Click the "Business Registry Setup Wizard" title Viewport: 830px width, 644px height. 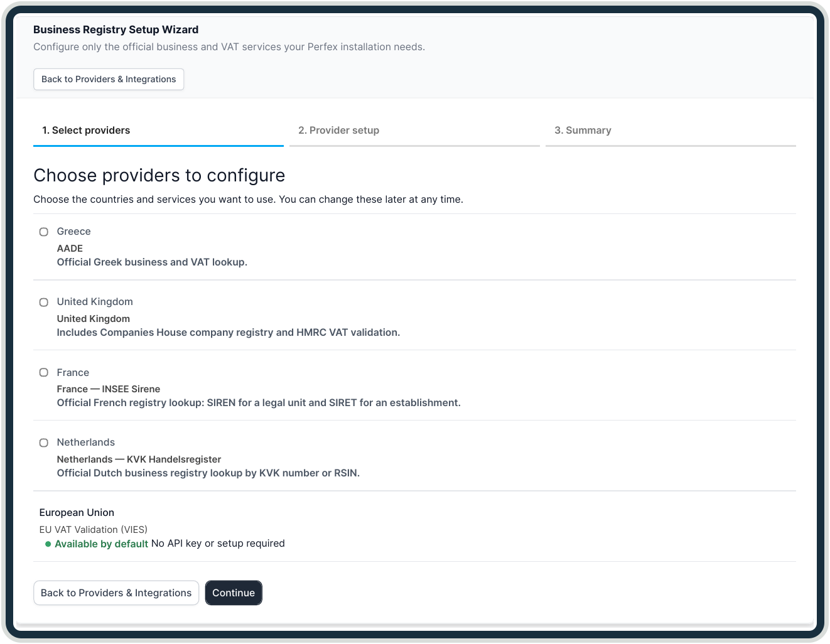tap(116, 30)
